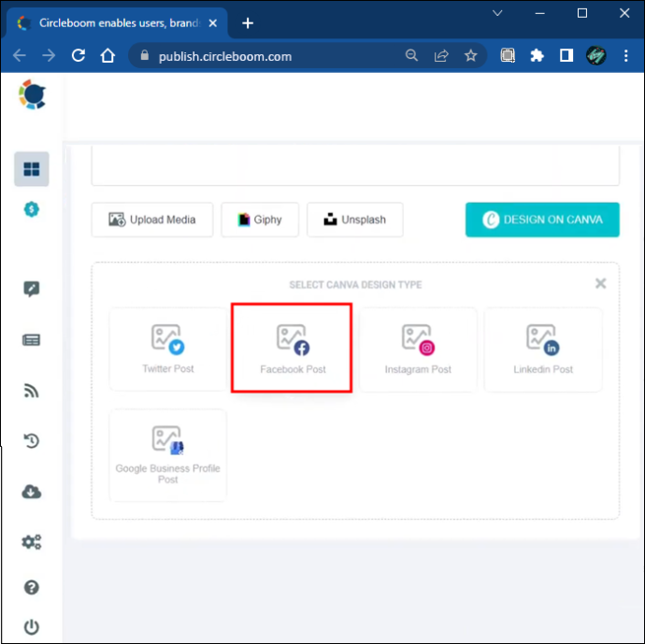Click the browser forward arrow
This screenshot has width=645, height=644.
[49, 55]
